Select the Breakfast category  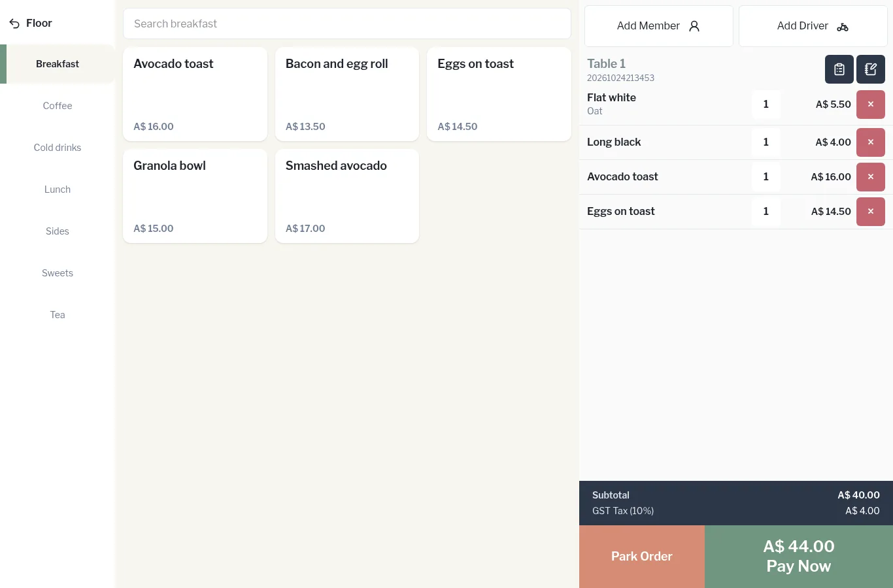58,64
